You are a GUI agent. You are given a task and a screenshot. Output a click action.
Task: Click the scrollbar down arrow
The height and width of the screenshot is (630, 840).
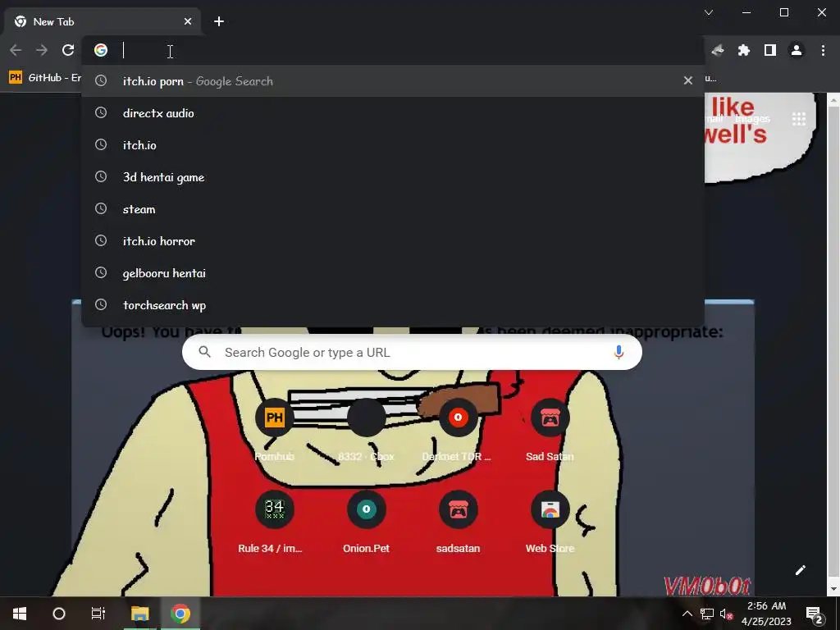tap(833, 589)
